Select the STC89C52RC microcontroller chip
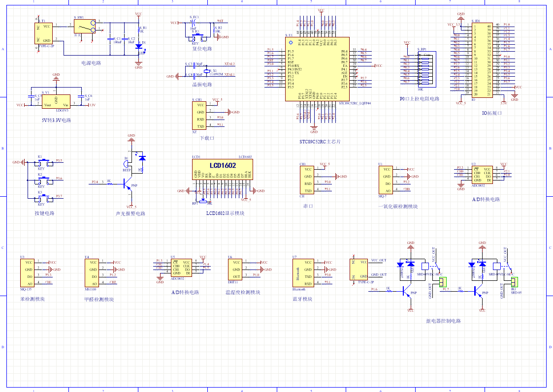The width and height of the screenshot is (553, 392). (317, 69)
